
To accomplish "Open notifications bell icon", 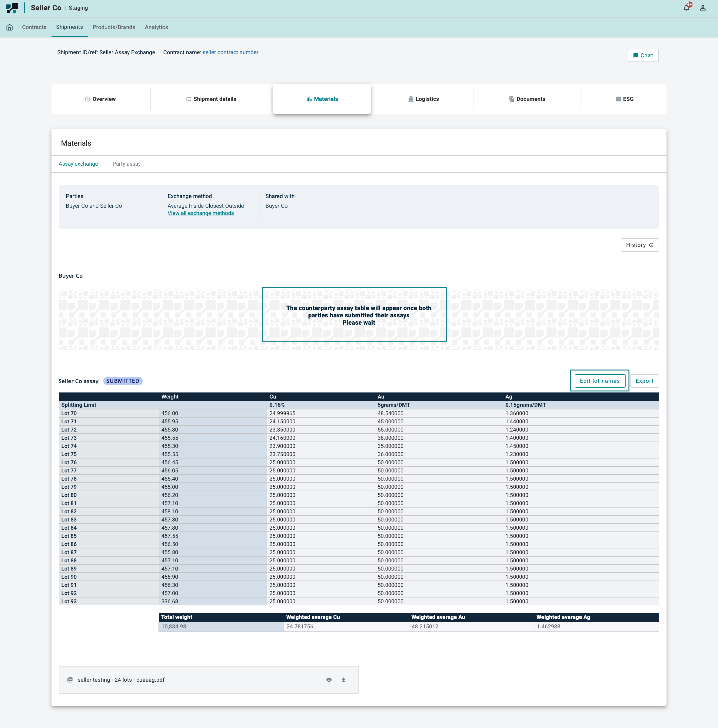I will [x=686, y=8].
